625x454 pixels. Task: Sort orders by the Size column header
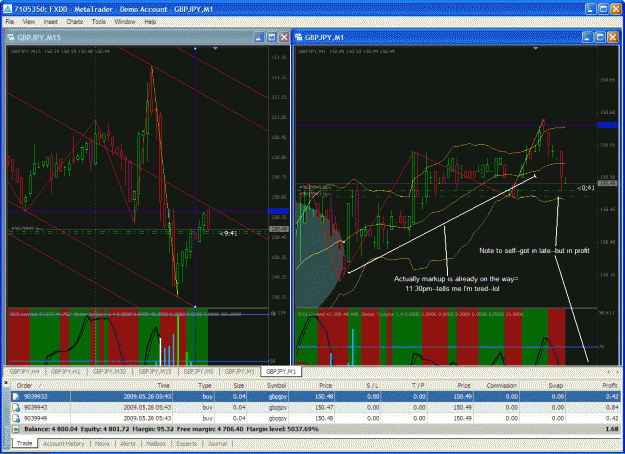[x=238, y=385]
